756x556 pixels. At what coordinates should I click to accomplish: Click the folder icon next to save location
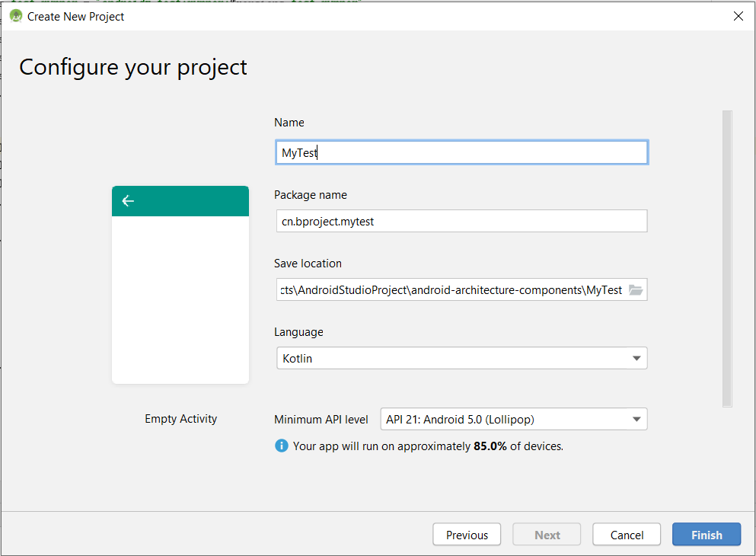(x=636, y=289)
